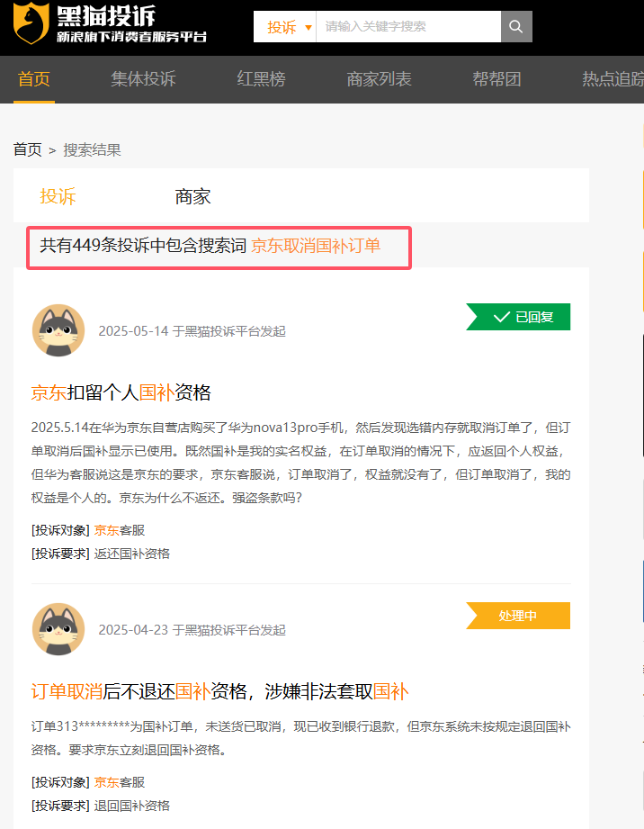Screen dimensions: 644x829
Task: Switch to 投诉 results tab
Action: [58, 196]
